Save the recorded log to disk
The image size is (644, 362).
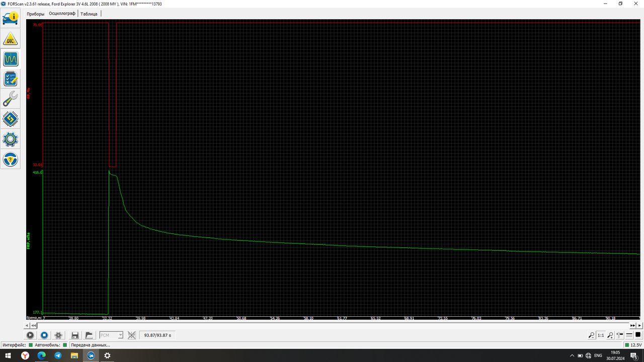[x=75, y=335]
